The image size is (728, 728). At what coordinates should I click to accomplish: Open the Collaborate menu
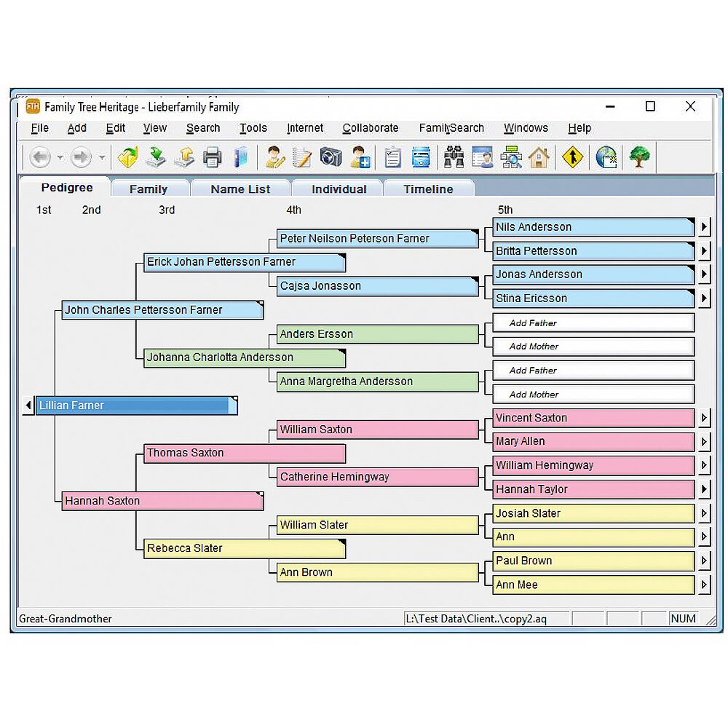pos(371,127)
